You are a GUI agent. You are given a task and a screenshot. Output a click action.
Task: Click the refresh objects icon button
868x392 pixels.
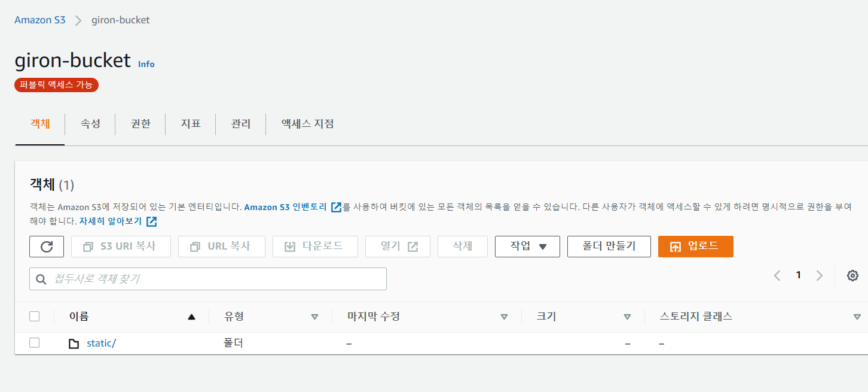(x=47, y=246)
